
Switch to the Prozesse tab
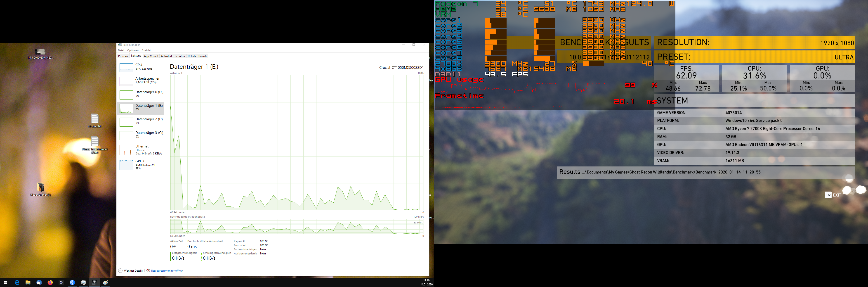[x=123, y=56]
